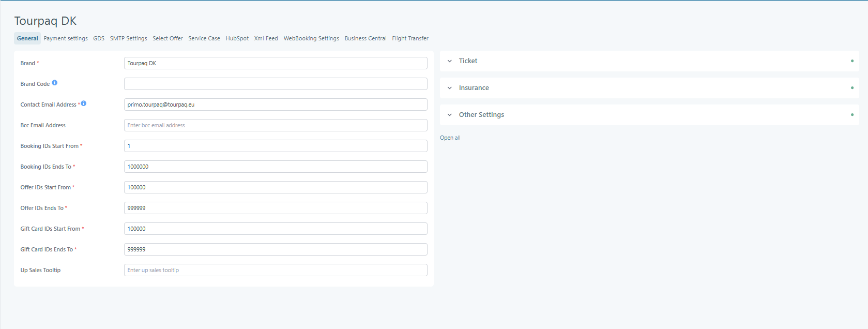Open the Xml Feed tab
Image resolution: width=868 pixels, height=329 pixels.
pos(266,38)
